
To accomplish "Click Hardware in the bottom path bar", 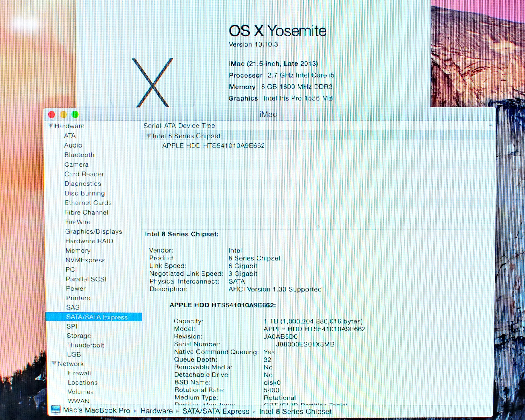I will (x=157, y=411).
